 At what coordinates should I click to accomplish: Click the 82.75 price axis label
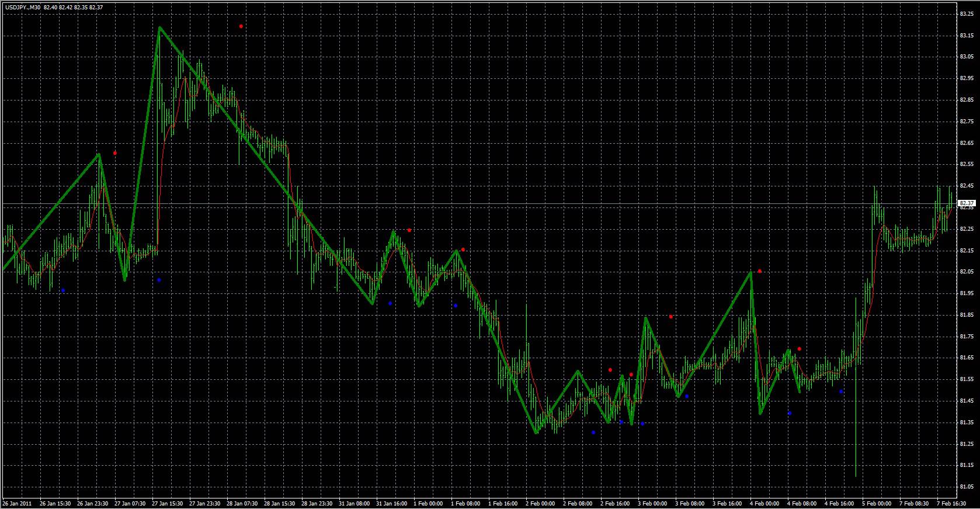966,122
